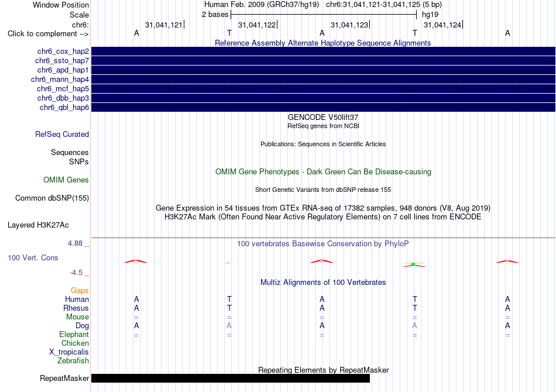Open the chr6_apd_hap1 track label
556x392 pixels.
[63, 70]
